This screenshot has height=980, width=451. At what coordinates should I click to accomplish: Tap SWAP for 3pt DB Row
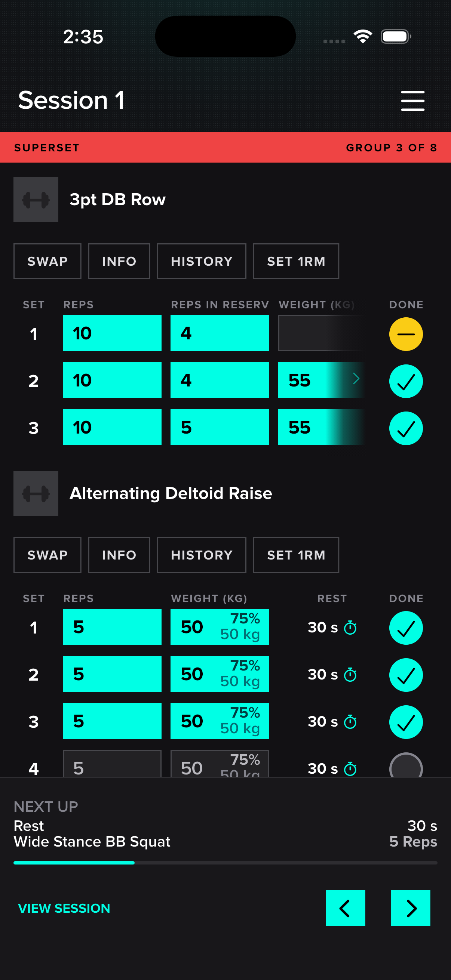click(x=47, y=261)
